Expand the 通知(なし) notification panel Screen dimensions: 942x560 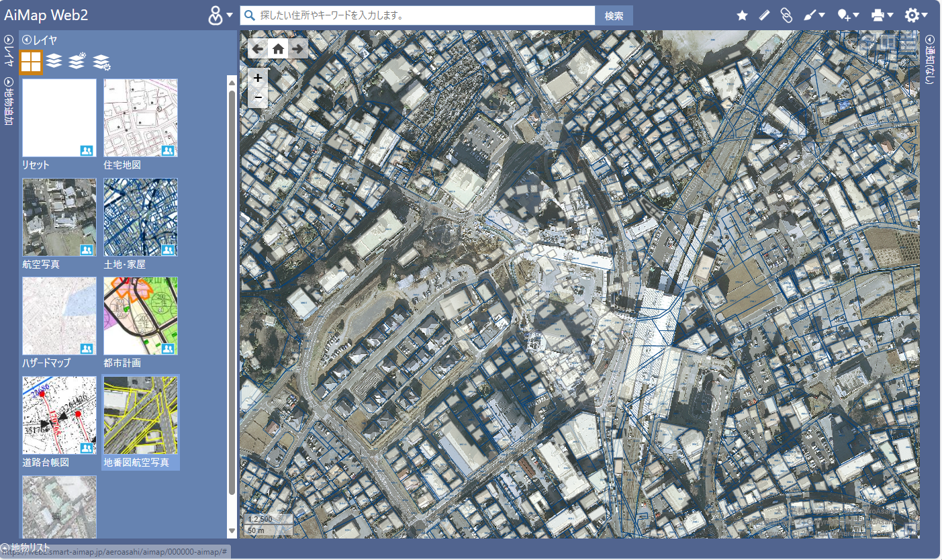point(930,60)
